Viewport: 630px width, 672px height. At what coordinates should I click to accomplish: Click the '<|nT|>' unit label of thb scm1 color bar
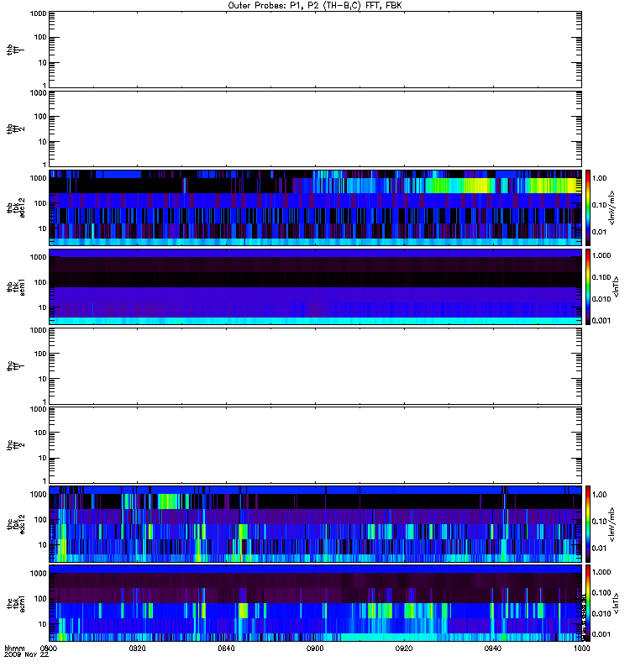pyautogui.click(x=616, y=287)
